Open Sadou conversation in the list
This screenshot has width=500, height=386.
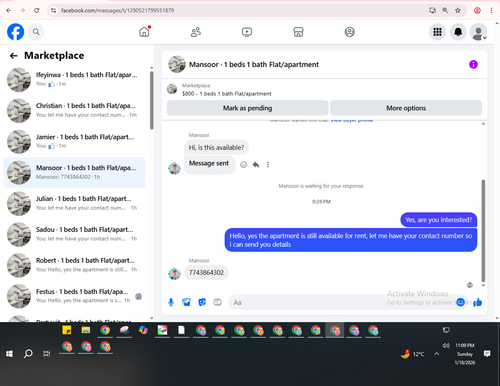(x=74, y=234)
